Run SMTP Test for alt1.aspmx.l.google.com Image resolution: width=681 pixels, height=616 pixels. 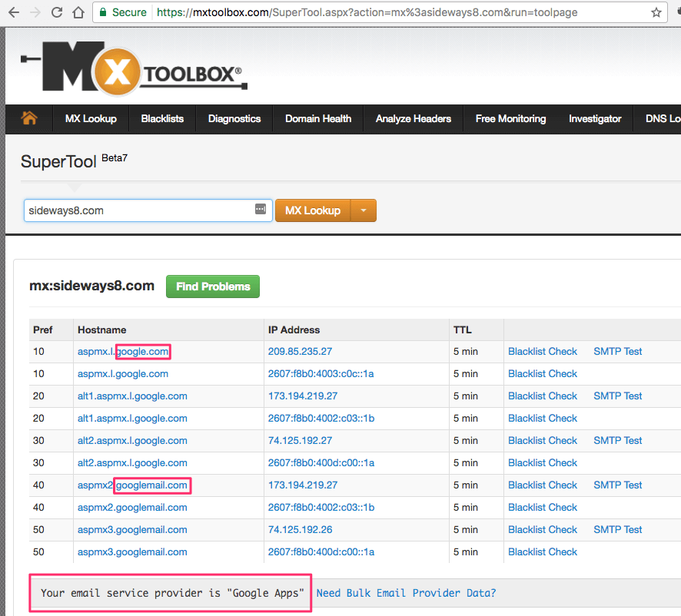coord(617,396)
